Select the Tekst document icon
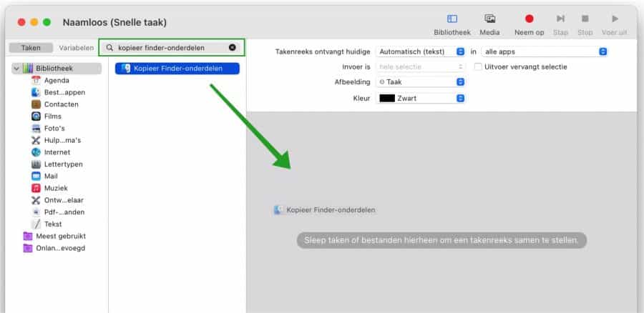Image resolution: width=644 pixels, height=313 pixels. 36,224
